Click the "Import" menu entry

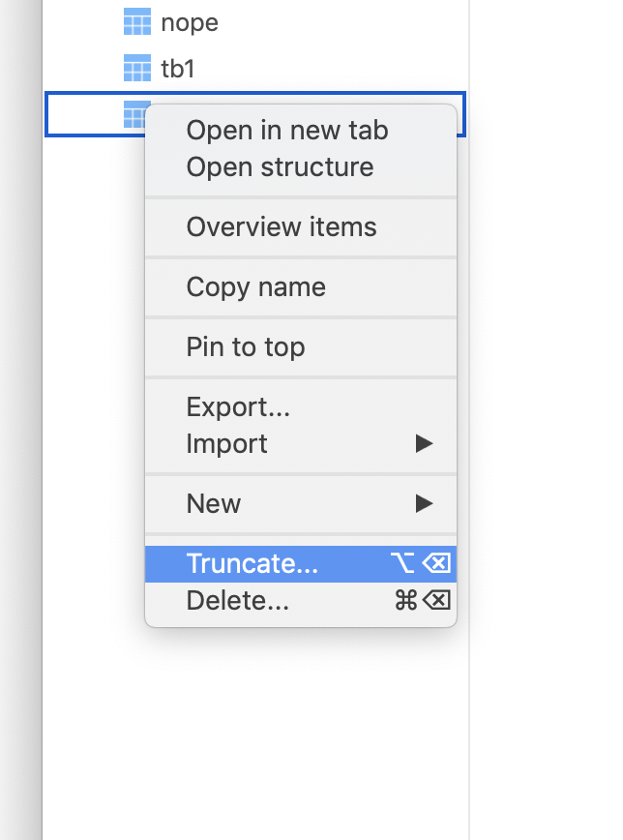click(227, 443)
